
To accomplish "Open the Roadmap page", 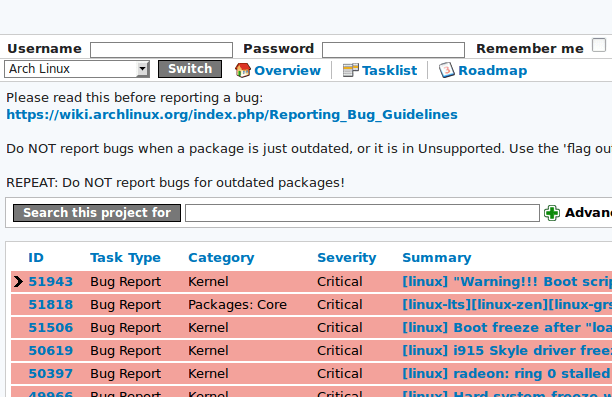I will 493,71.
